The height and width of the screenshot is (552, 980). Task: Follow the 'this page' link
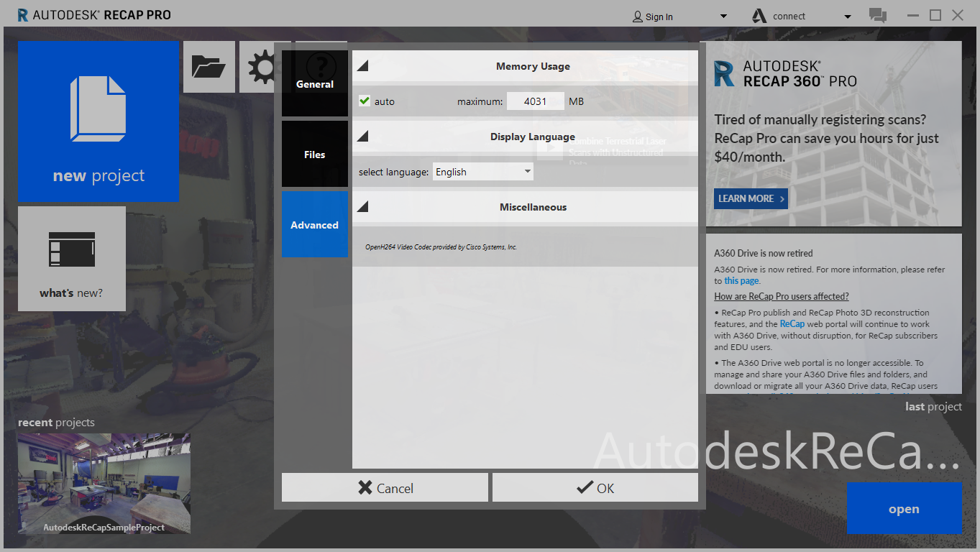click(x=741, y=281)
